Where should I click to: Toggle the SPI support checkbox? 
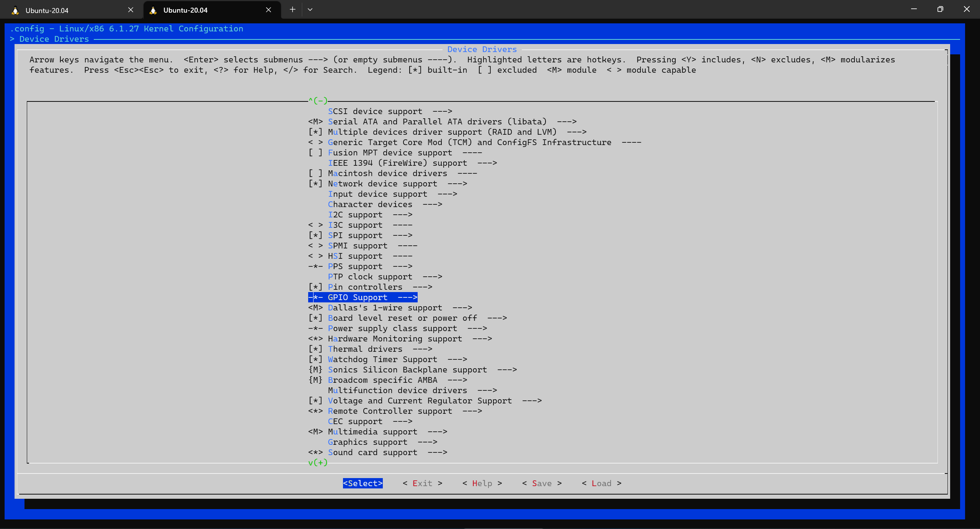point(315,235)
